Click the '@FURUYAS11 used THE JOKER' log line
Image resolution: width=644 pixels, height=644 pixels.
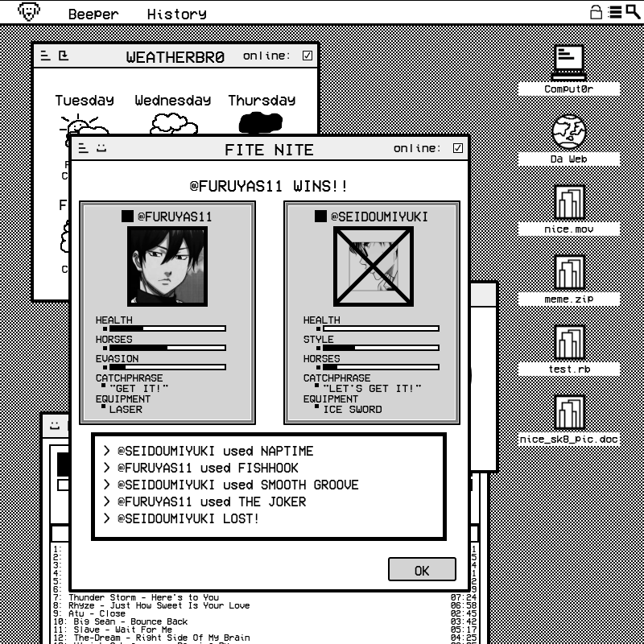tap(205, 502)
